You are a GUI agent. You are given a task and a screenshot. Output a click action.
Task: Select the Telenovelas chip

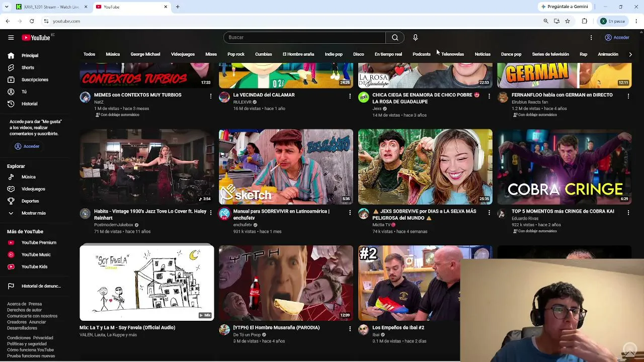pos(452,54)
